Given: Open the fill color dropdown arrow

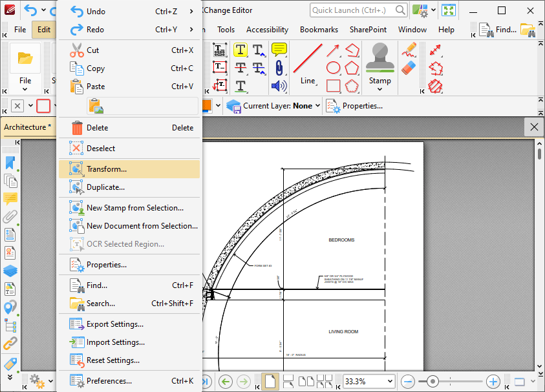Looking at the screenshot, I should 218,105.
